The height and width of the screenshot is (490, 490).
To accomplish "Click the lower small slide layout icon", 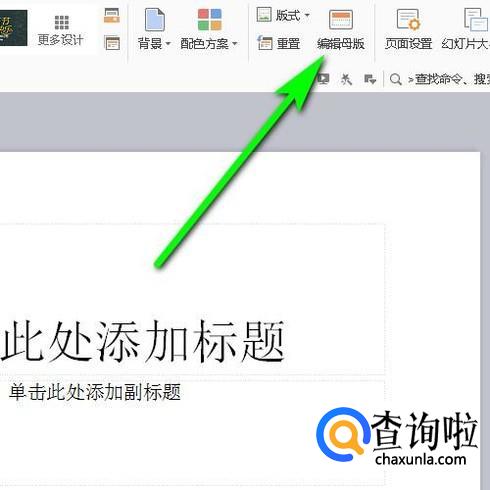I will 112,43.
